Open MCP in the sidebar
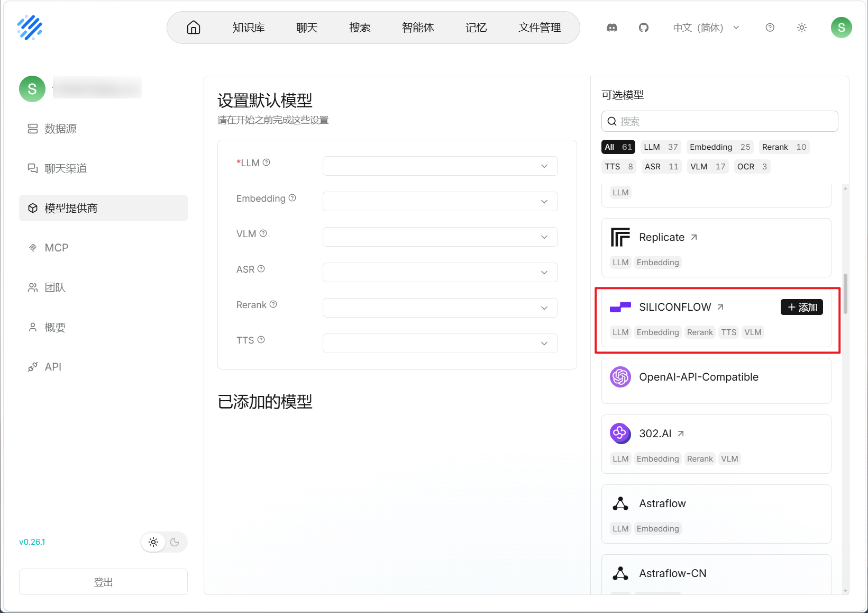 [x=103, y=248]
